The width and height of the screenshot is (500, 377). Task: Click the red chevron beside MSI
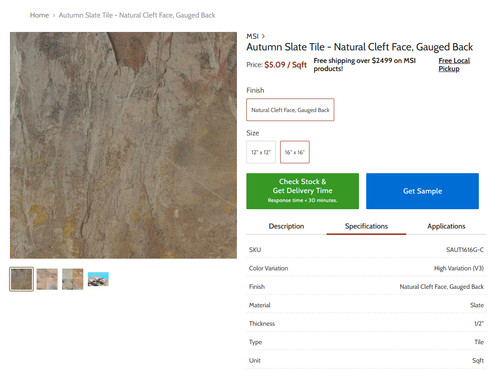[x=263, y=36]
